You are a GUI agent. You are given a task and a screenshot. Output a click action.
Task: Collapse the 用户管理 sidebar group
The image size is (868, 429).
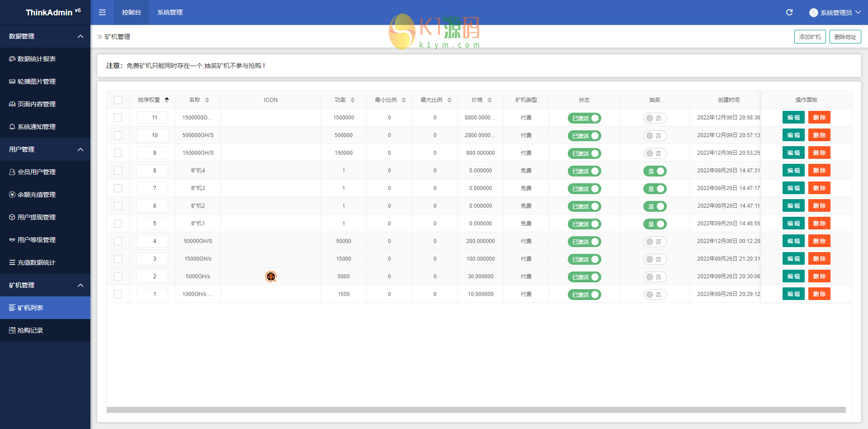tap(45, 149)
